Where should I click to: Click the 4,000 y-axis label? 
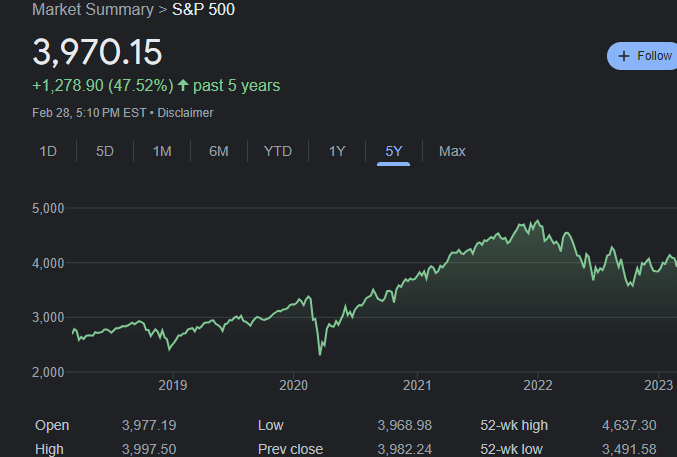pos(48,263)
